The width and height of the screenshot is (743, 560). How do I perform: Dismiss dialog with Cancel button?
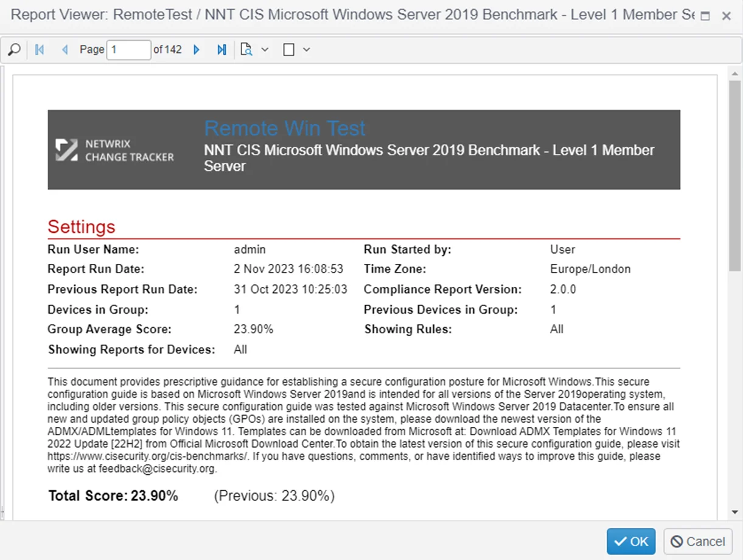coord(698,541)
